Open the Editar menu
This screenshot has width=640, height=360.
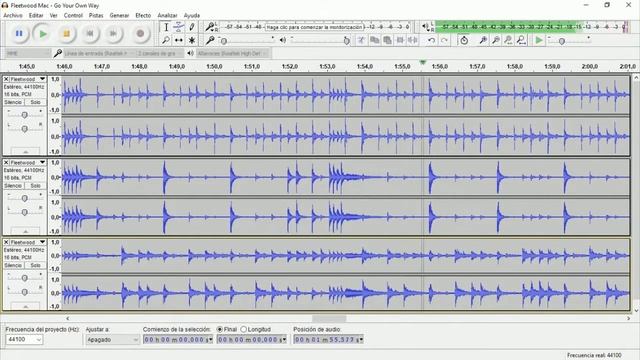coord(36,15)
